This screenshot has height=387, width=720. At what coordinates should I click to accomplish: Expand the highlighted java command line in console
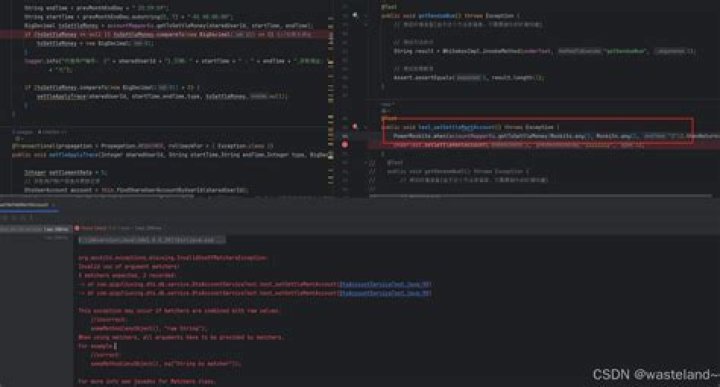coord(152,240)
